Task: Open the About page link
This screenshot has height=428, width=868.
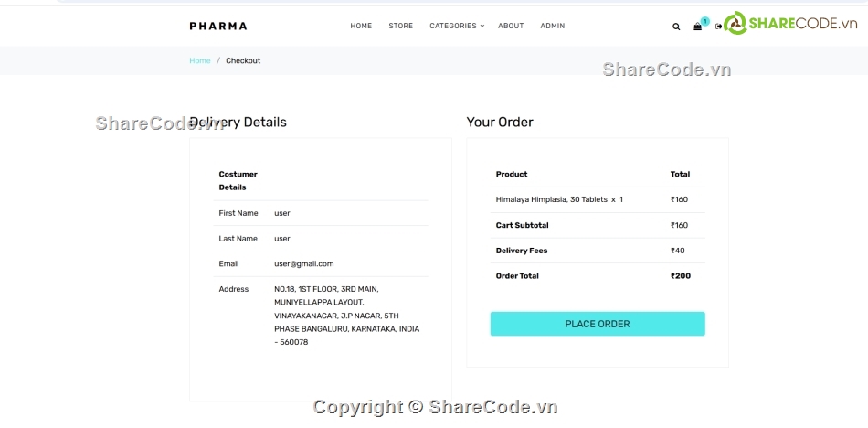Action: [x=511, y=26]
